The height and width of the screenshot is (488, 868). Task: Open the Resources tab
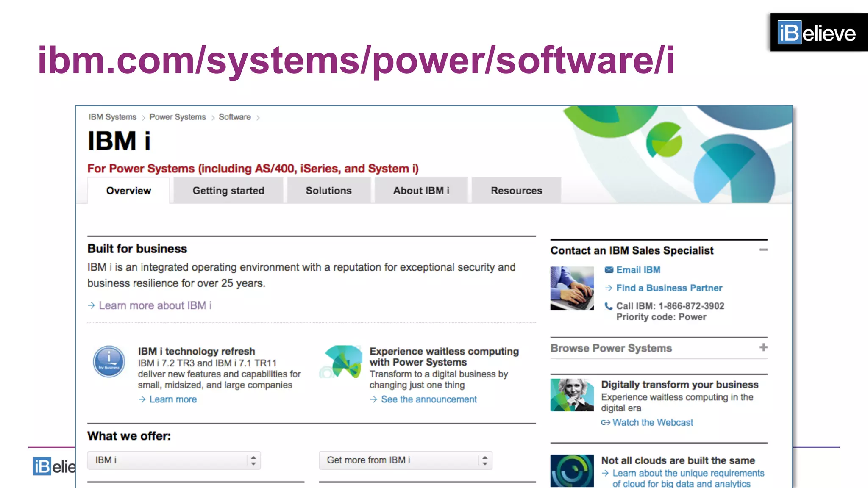[x=517, y=191]
